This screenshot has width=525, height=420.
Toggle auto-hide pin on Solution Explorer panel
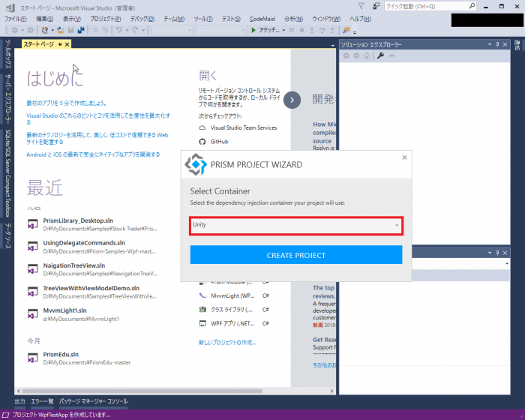pos(497,45)
